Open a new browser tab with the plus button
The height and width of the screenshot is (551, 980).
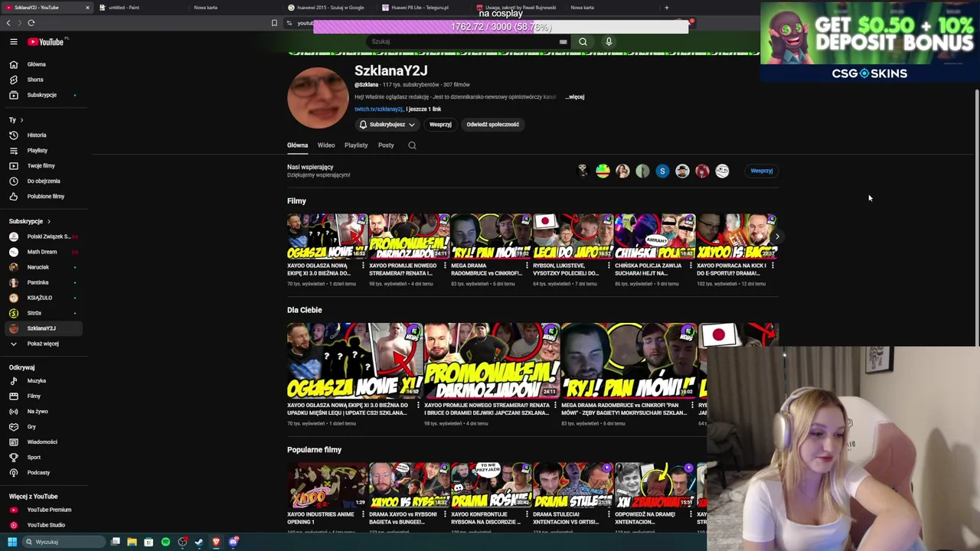pyautogui.click(x=666, y=8)
